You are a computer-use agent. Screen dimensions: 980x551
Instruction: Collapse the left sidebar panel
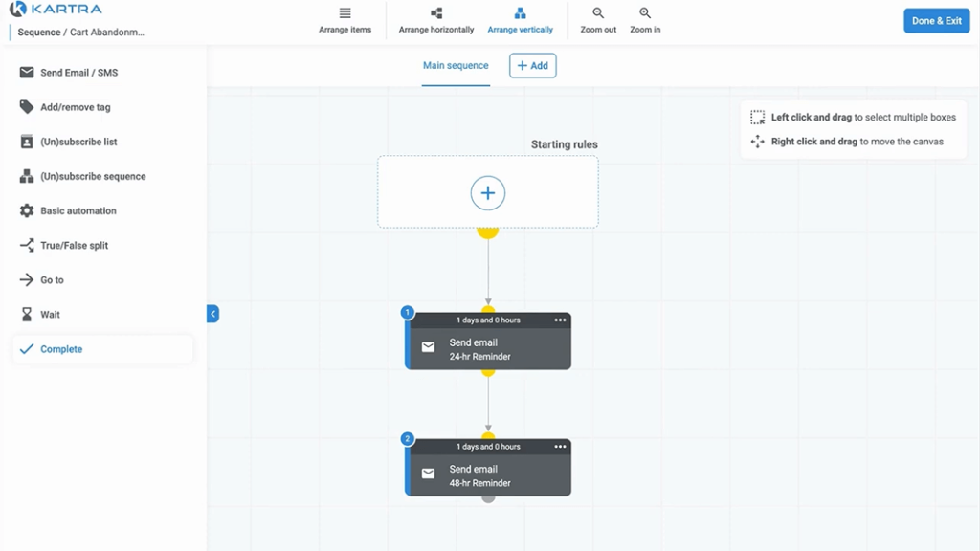click(212, 314)
